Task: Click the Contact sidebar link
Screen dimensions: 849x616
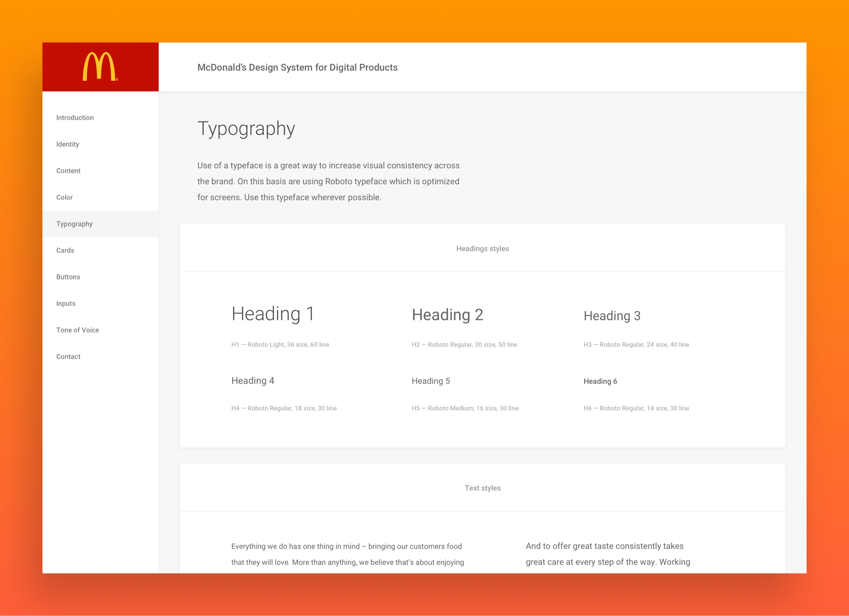Action: (68, 357)
